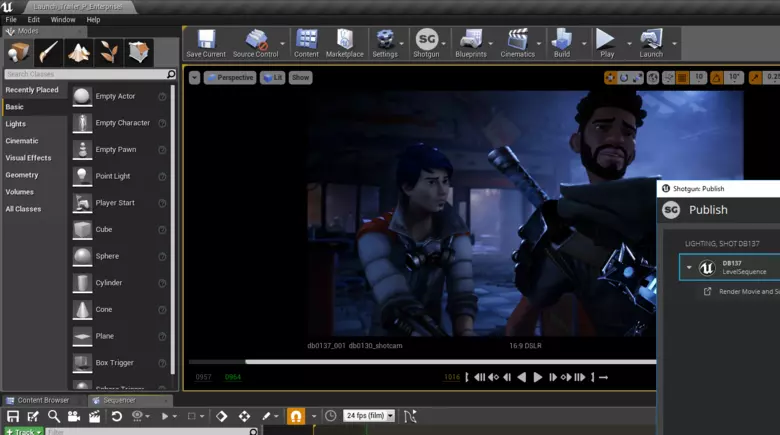Open the Edit menu
Screen dimensions: 780x435
pos(34,19)
